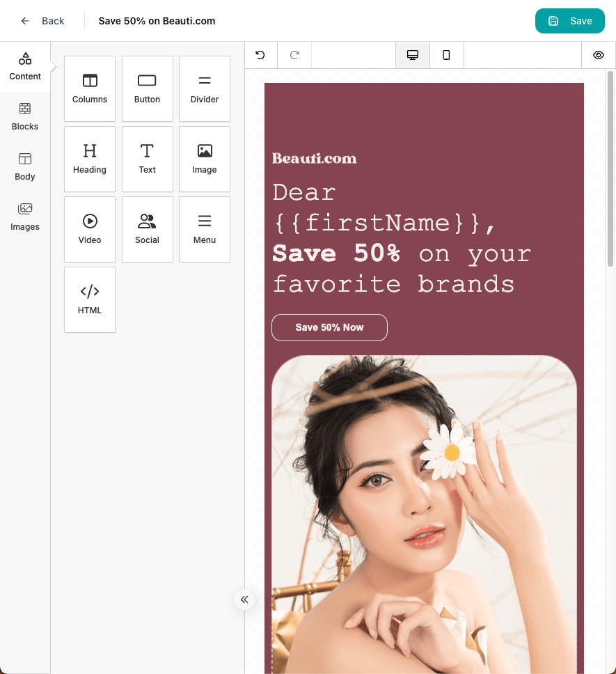The image size is (616, 674).
Task: Switch to mobile view mode
Action: click(x=446, y=55)
